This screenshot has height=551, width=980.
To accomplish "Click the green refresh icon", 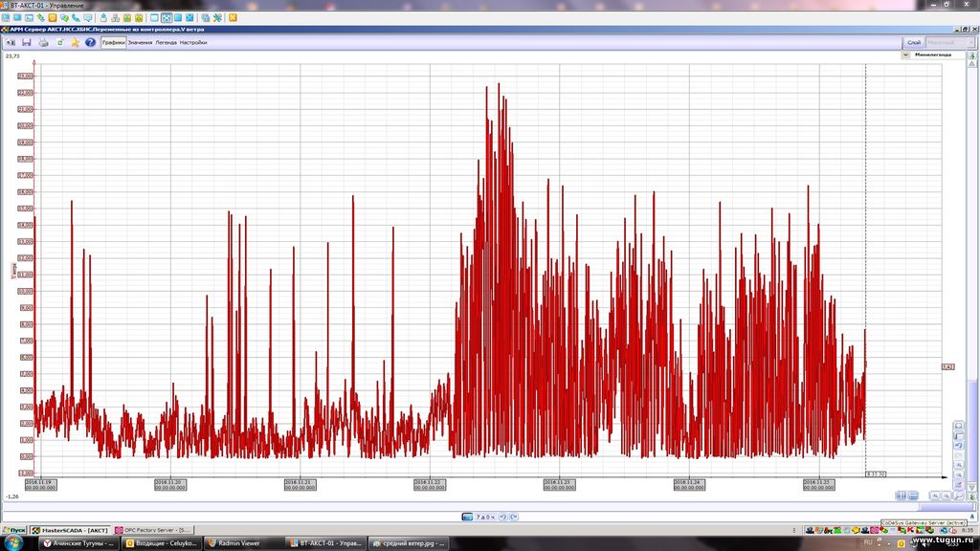I will coord(60,42).
